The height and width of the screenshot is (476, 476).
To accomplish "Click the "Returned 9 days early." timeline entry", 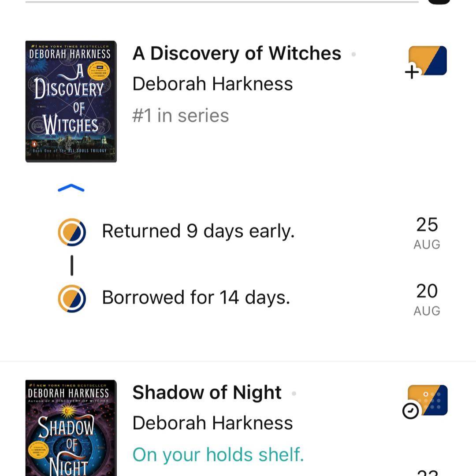I will [198, 231].
